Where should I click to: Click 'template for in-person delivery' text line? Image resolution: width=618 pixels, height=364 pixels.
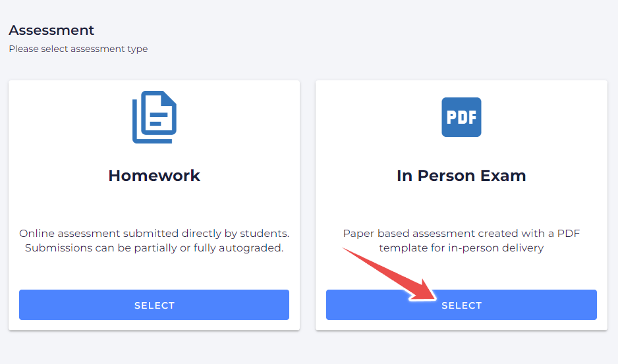coord(461,248)
